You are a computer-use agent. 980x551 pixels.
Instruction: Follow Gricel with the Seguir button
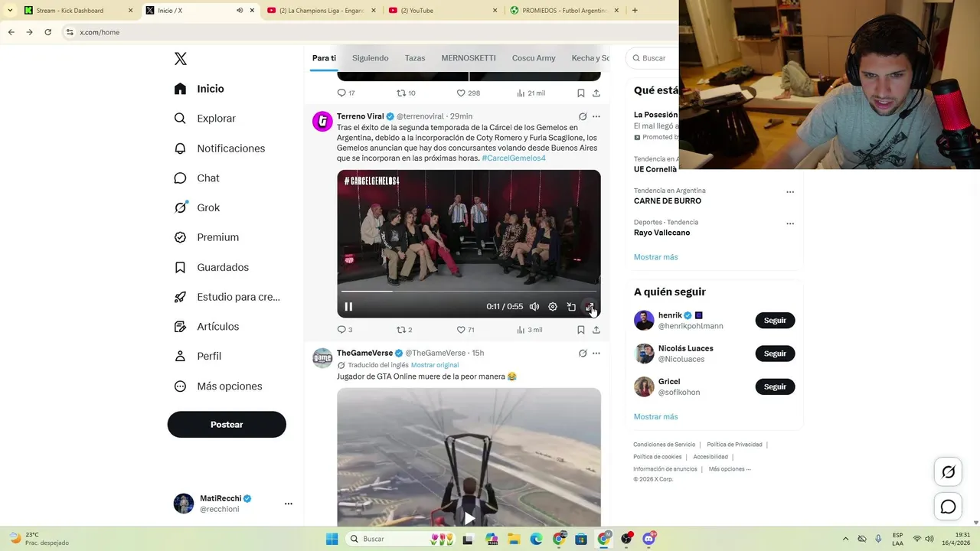click(775, 387)
